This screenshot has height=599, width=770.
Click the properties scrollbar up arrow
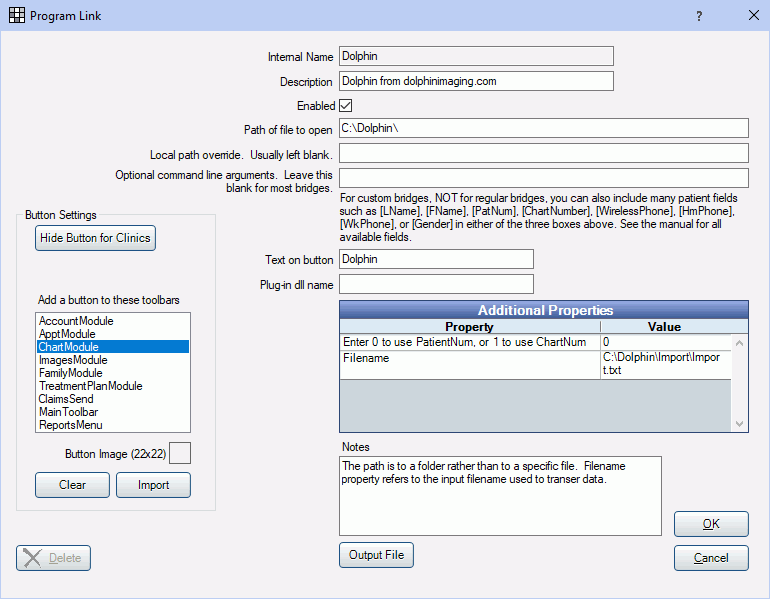coord(740,343)
